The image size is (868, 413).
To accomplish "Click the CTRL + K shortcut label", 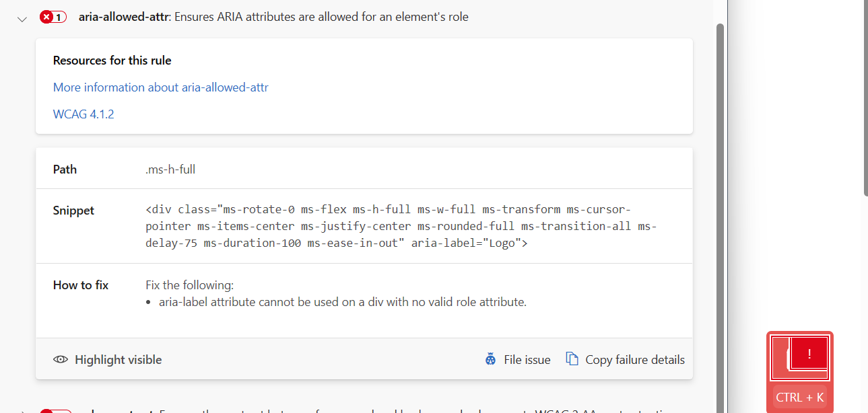I will (x=799, y=398).
